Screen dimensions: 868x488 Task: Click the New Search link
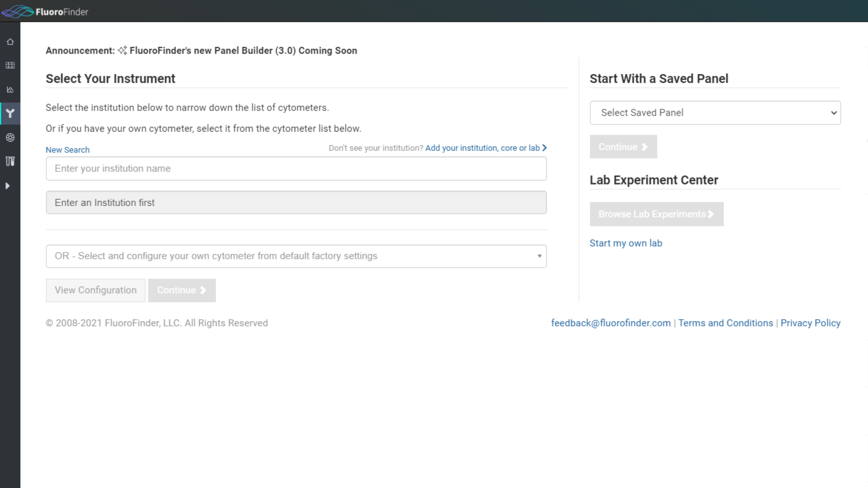[x=68, y=150]
